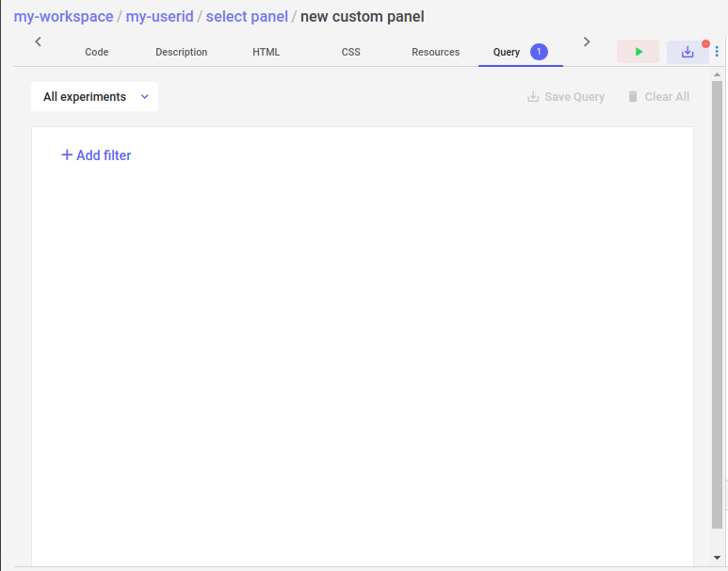Select the HTML tab

(266, 52)
